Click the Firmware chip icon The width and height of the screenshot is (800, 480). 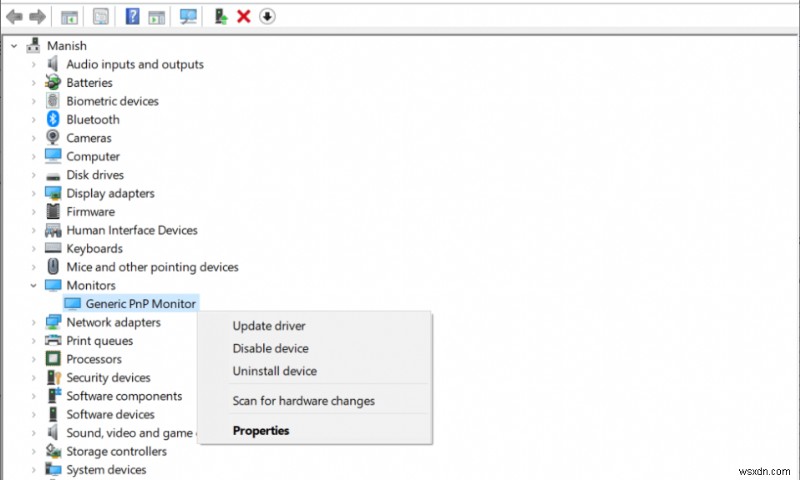click(x=53, y=211)
